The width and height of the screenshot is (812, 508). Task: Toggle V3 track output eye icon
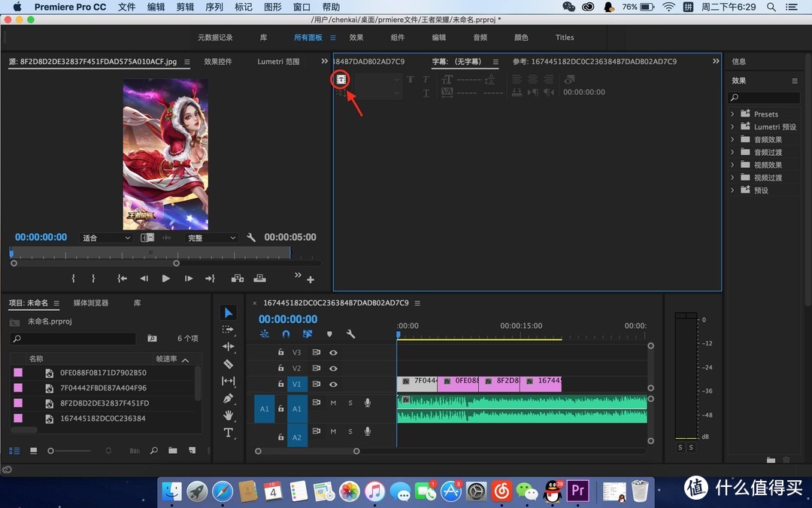pos(333,352)
